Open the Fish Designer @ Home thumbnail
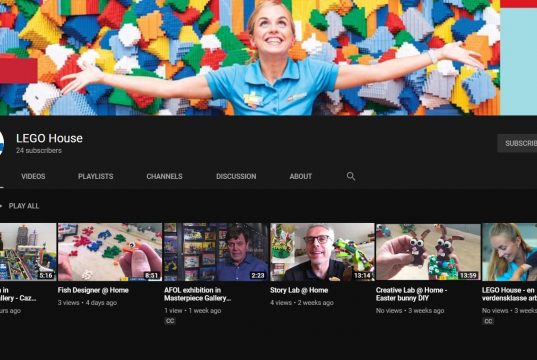 click(110, 252)
